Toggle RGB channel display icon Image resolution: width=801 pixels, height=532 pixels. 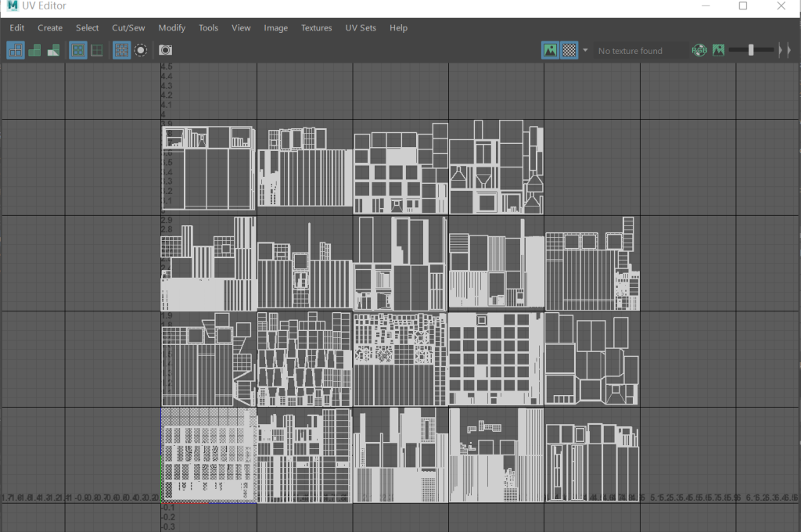click(699, 50)
